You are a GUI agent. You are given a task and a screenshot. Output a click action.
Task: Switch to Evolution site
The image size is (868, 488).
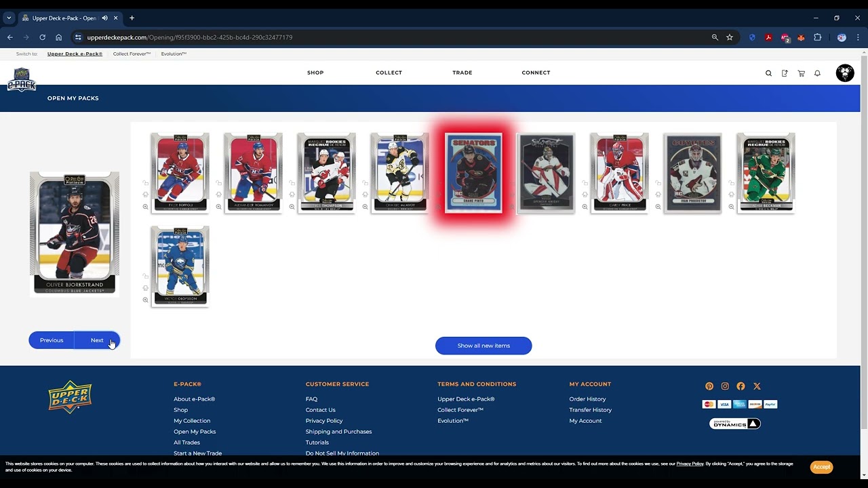pyautogui.click(x=174, y=54)
